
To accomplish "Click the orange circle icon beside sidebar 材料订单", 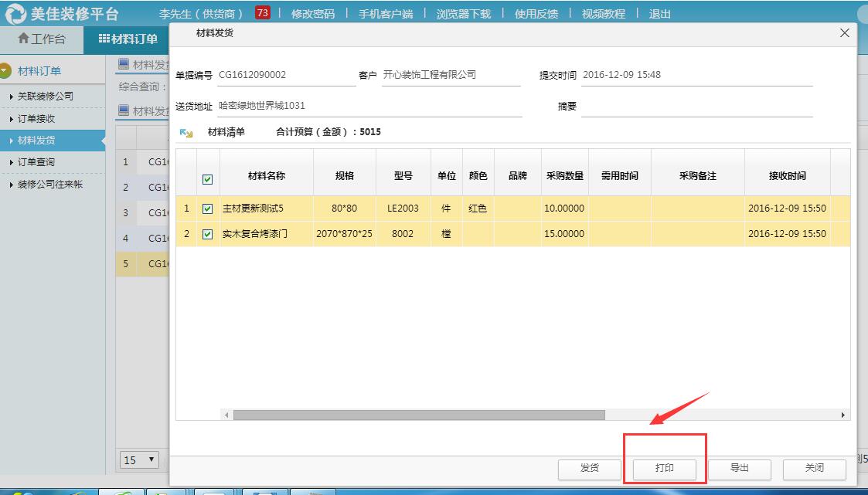I will click(x=6, y=69).
